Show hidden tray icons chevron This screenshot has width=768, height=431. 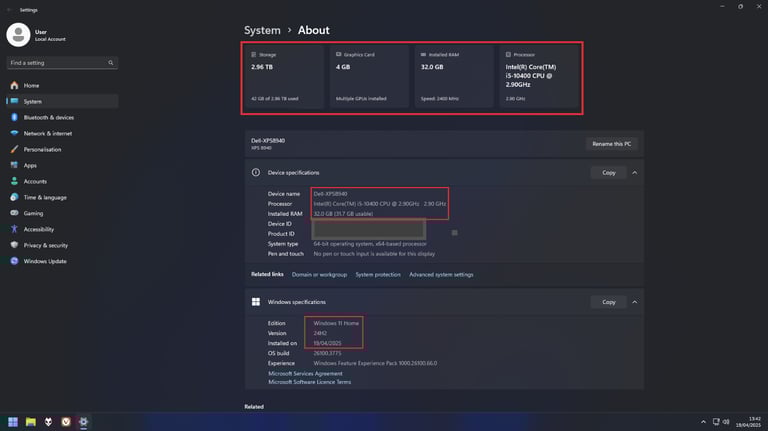(x=703, y=422)
